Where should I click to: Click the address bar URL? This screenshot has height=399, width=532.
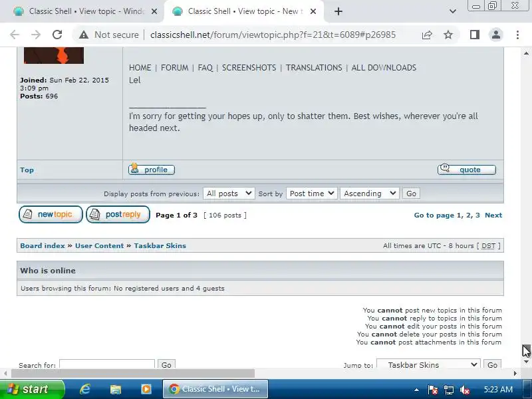tap(273, 35)
